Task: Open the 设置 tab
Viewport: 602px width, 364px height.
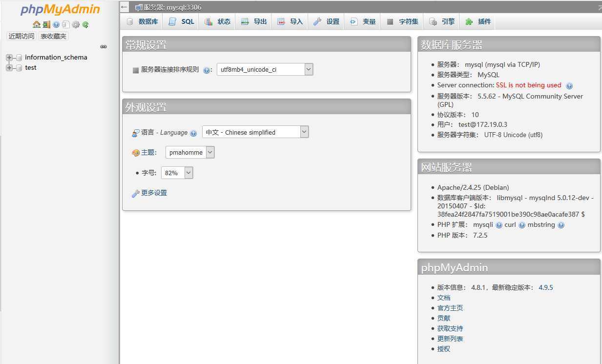Action: coord(326,21)
